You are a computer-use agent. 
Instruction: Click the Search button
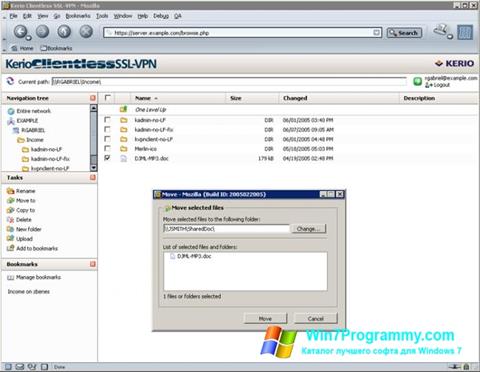[x=404, y=33]
